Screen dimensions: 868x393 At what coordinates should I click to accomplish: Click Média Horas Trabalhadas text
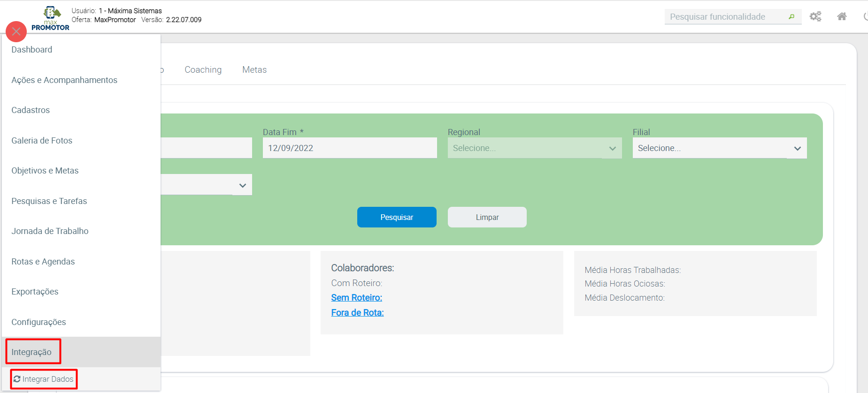tap(633, 270)
